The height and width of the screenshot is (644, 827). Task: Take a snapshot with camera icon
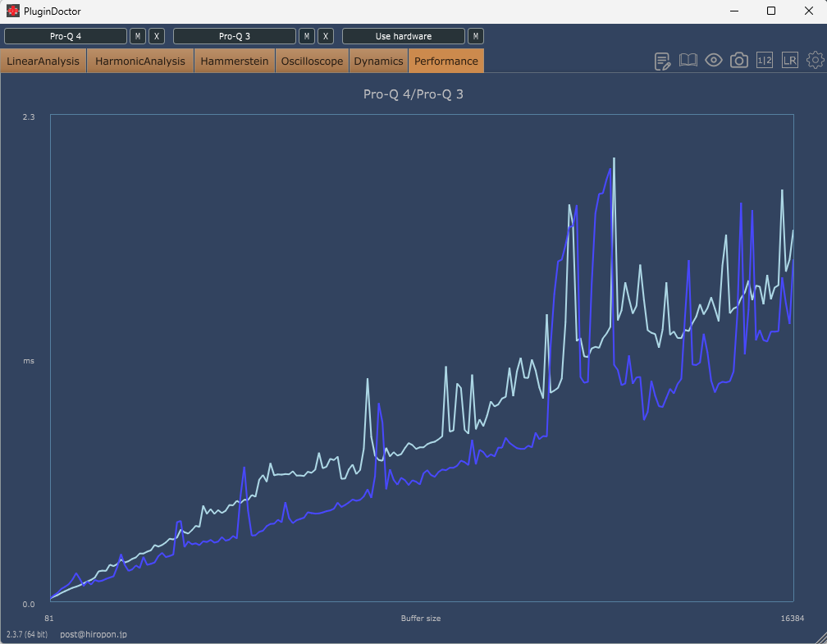(x=739, y=61)
